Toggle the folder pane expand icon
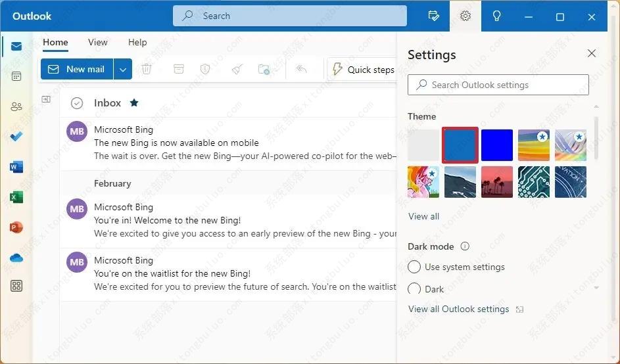The image size is (620, 364). coord(46,99)
